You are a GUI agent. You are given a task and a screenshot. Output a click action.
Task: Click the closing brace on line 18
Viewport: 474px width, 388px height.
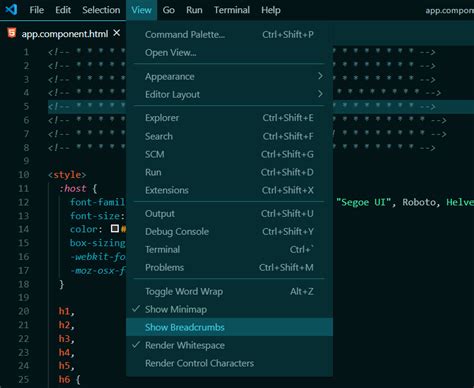61,284
